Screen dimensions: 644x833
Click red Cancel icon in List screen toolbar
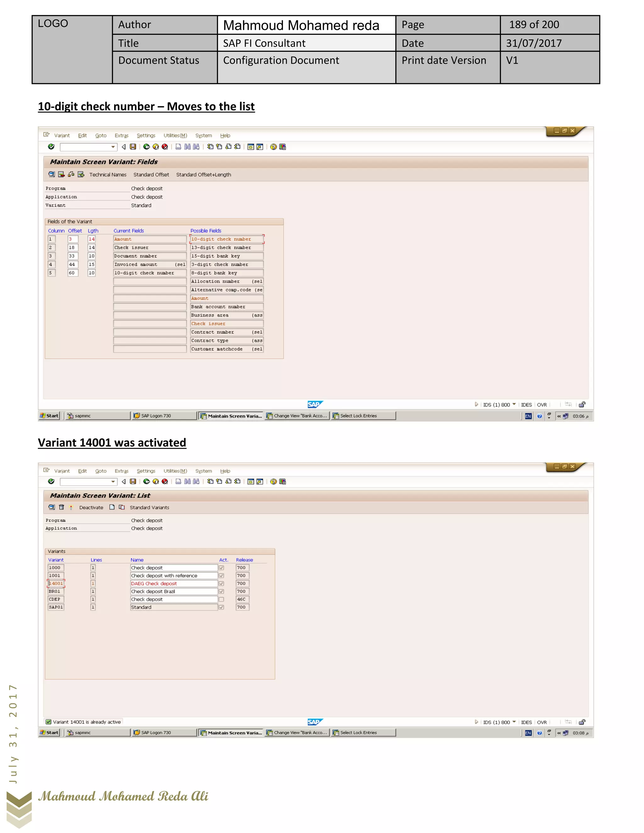pyautogui.click(x=165, y=482)
